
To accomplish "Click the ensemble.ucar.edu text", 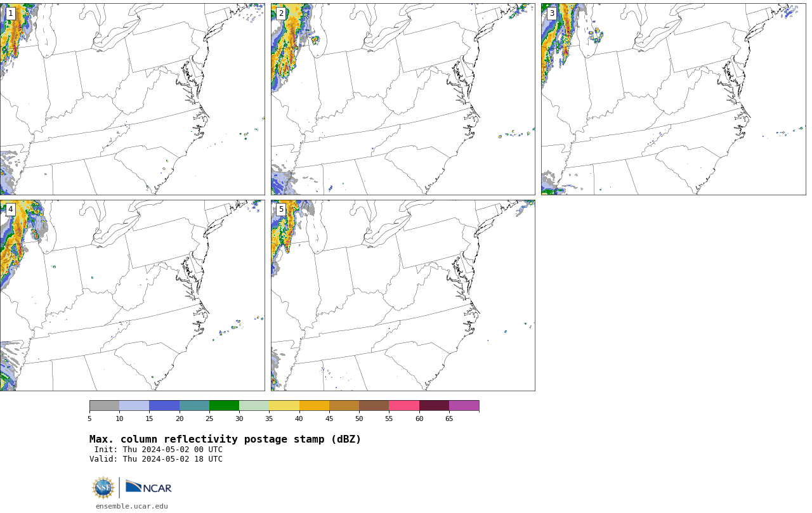I will pos(132,506).
